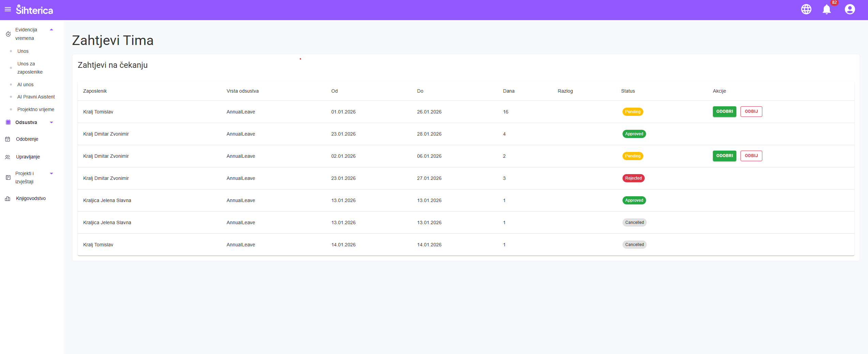Click the Upravljanje people icon
This screenshot has width=868, height=354.
(8, 157)
